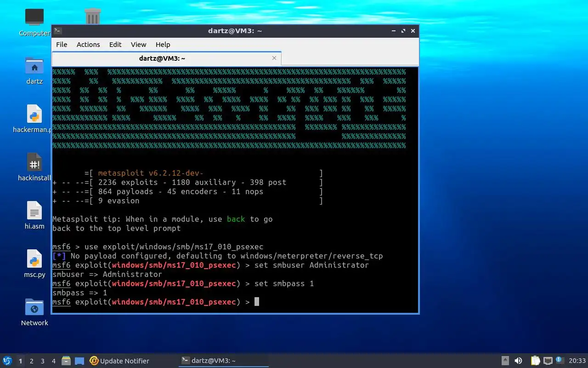Viewport: 588px width, 368px height.
Task: Click the terminal window title bar text
Action: (235, 31)
